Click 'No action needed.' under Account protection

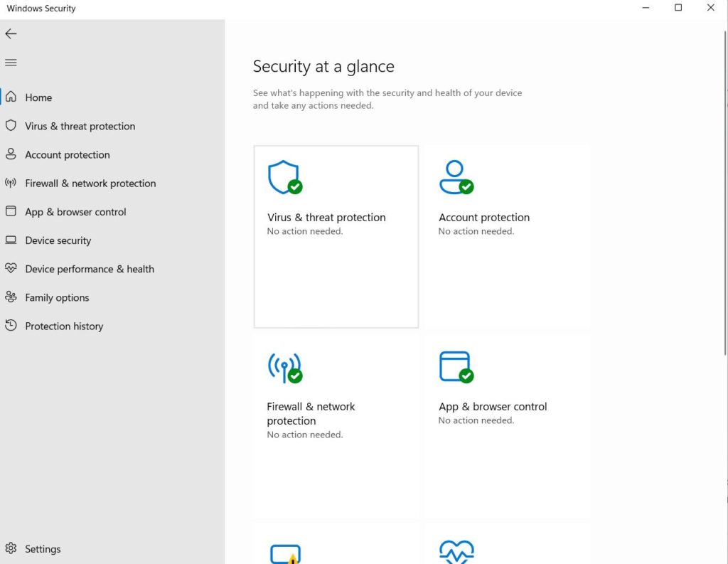click(476, 231)
